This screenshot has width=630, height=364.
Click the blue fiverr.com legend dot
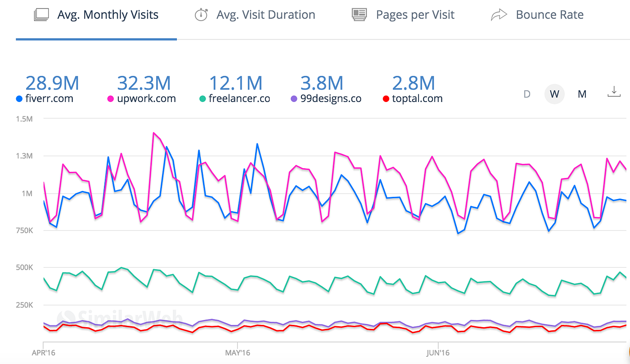(19, 99)
